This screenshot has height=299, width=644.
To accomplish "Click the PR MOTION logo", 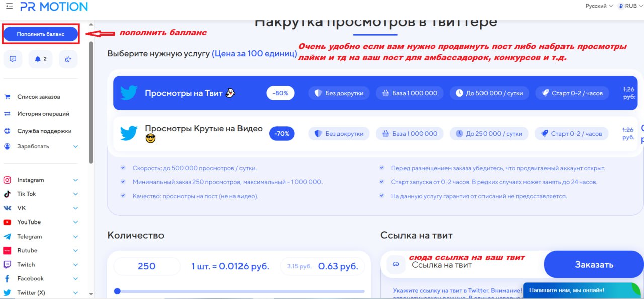I will pyautogui.click(x=54, y=7).
